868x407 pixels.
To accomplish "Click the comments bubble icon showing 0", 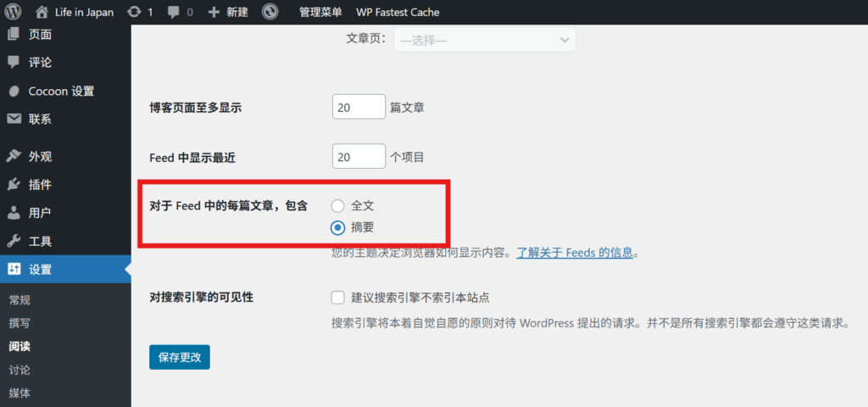I will (173, 12).
